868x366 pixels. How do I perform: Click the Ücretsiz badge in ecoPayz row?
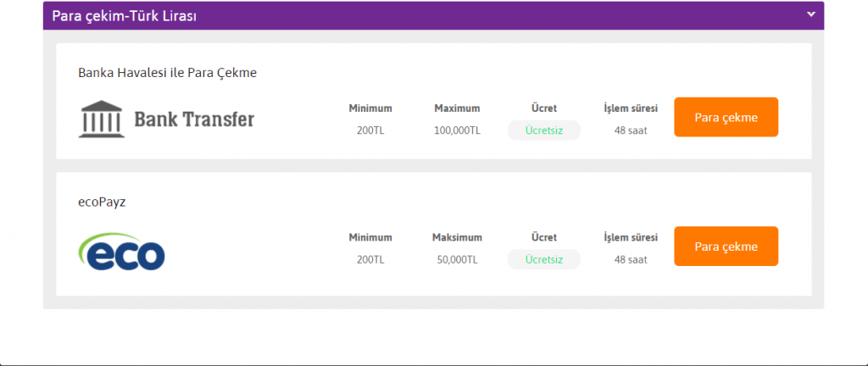543,259
